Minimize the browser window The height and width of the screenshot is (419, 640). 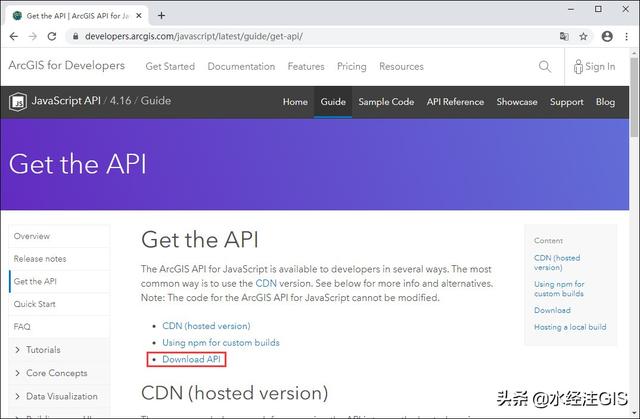(571, 9)
